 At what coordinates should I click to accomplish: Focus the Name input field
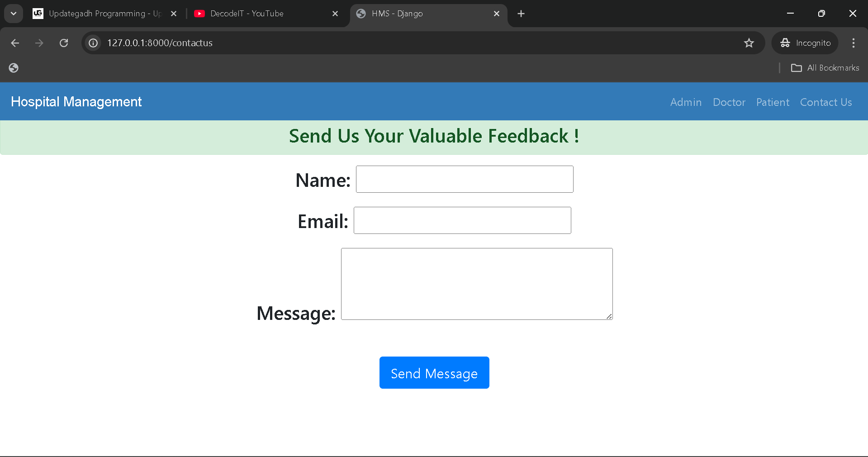[x=465, y=179]
